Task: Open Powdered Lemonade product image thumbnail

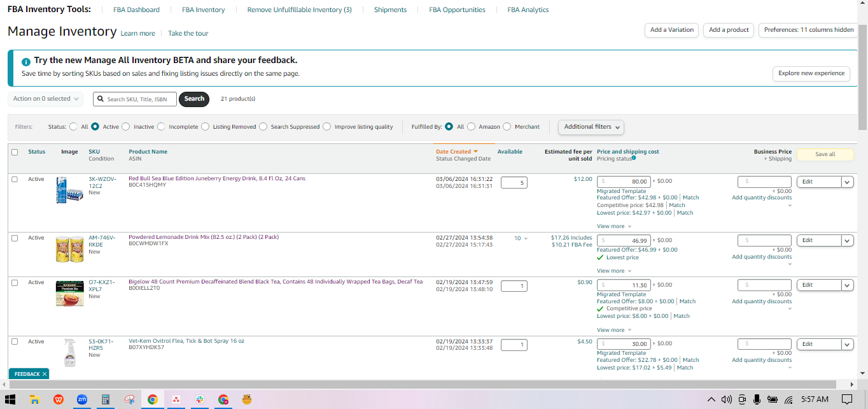Action: (69, 249)
